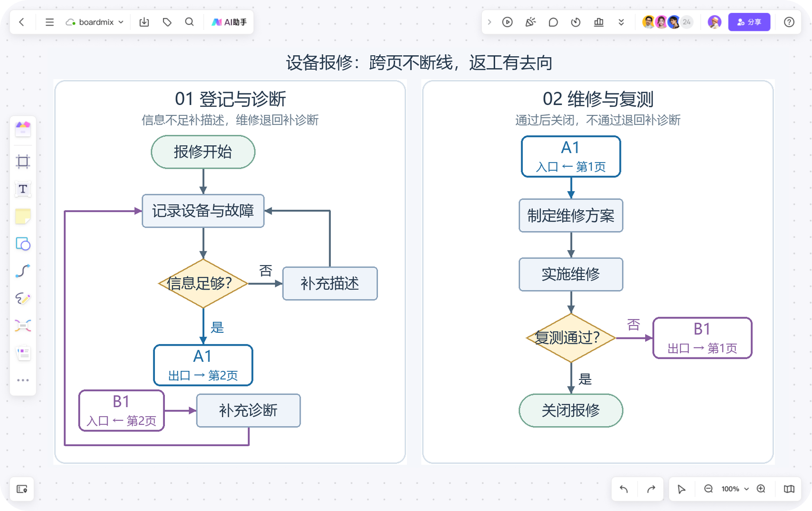The width and height of the screenshot is (812, 511).
Task: Select the connector line tool
Action: click(23, 271)
